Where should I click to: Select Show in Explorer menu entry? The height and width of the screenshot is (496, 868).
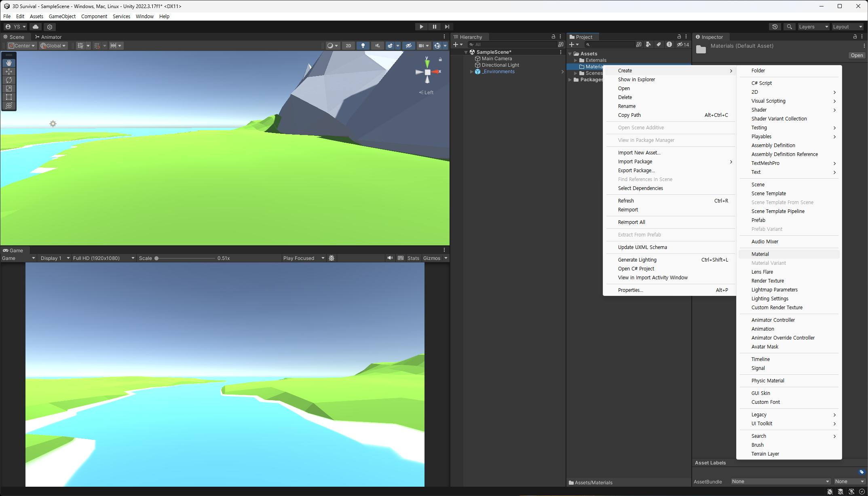[636, 79]
